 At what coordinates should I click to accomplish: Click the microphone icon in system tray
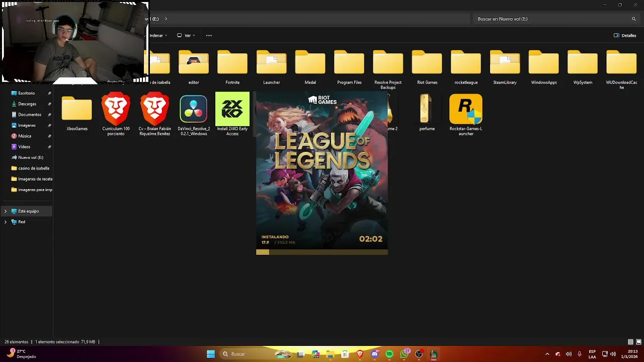click(x=580, y=354)
